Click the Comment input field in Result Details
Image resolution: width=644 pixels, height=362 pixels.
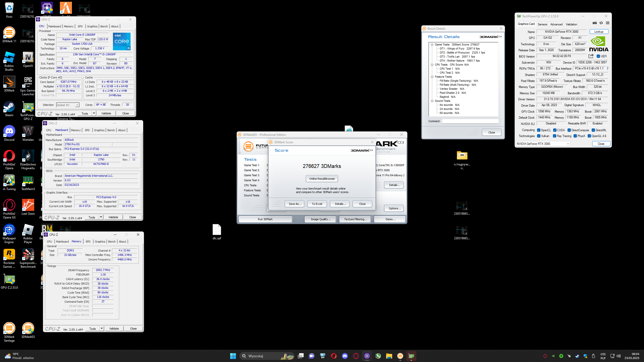point(470,121)
